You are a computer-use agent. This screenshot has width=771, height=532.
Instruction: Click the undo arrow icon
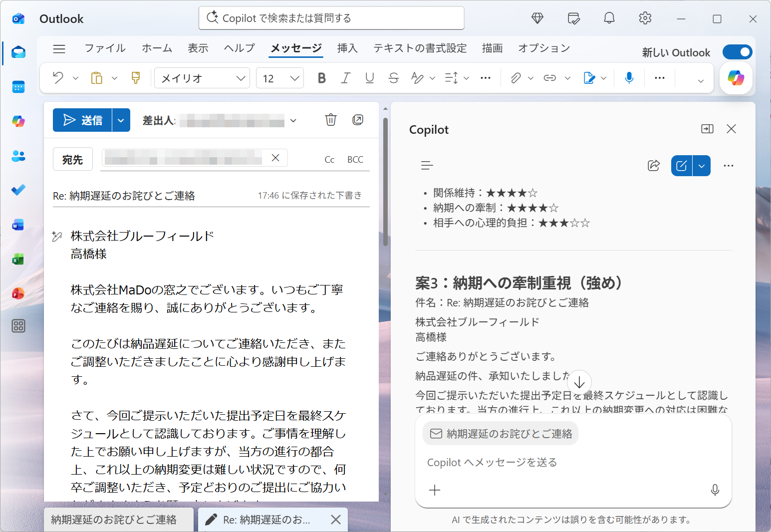pyautogui.click(x=58, y=78)
